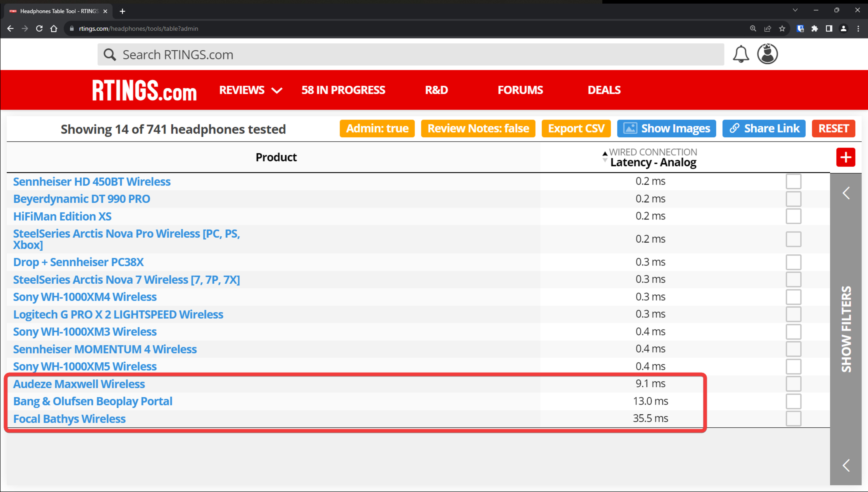Click the Search RTINGS.com input field
The width and height of the screenshot is (868, 492).
pos(410,55)
